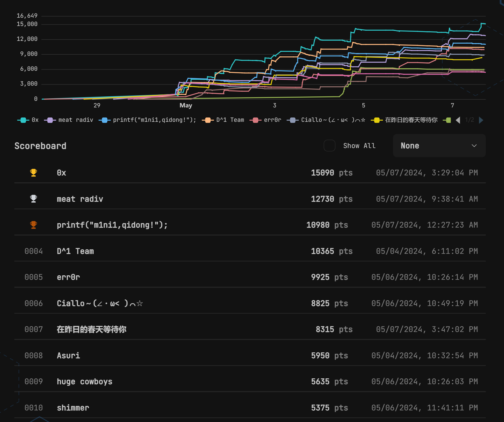Click timestamp 05/07/2024, 9:38:41 AM
Viewport: 504px width, 422px height.
coord(427,199)
